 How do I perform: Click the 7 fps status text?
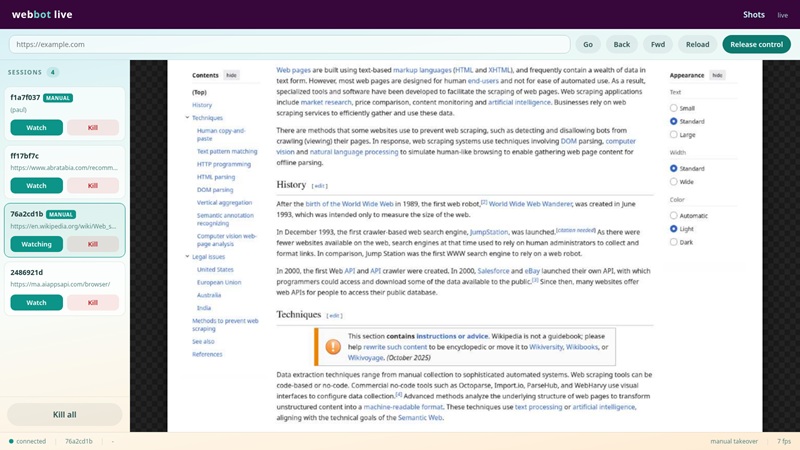(784, 441)
